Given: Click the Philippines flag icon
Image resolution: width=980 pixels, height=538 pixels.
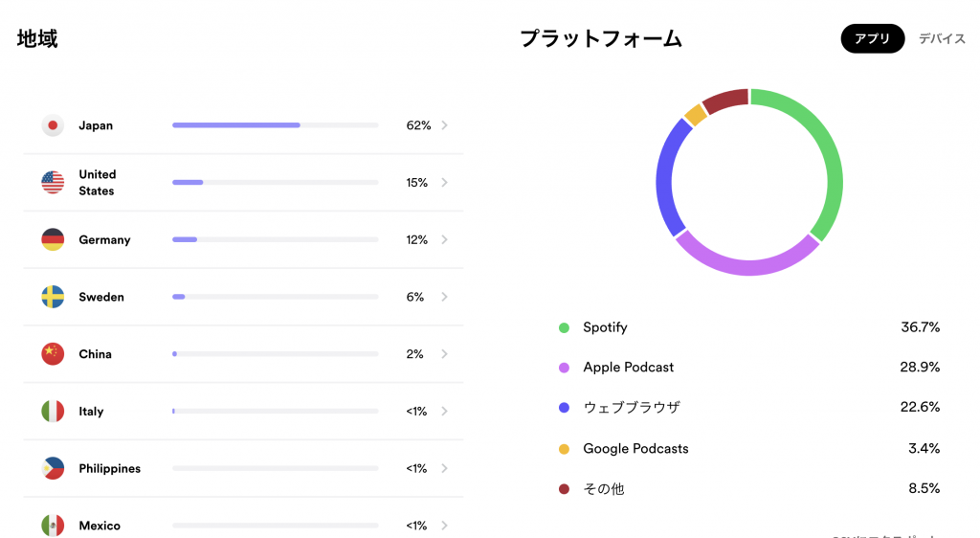Looking at the screenshot, I should coord(53,469).
